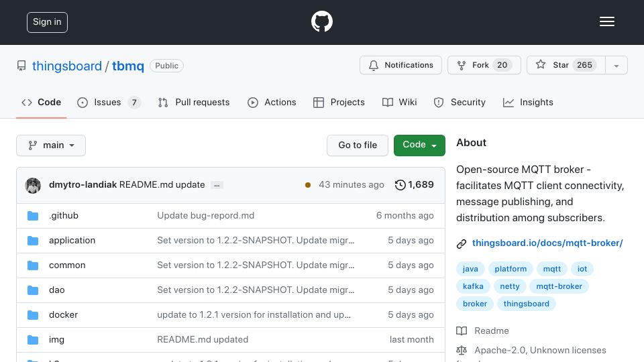Open the application folder
Image resolution: width=644 pixels, height=362 pixels.
[x=72, y=240]
